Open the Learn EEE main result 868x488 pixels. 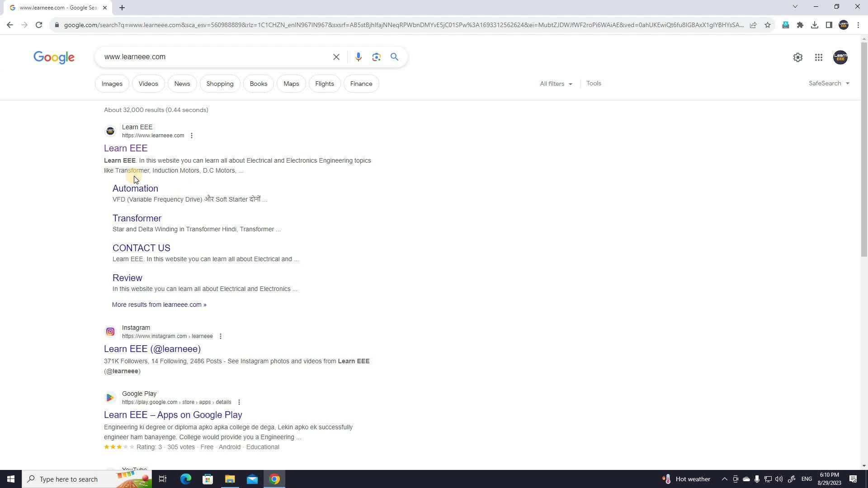126,148
